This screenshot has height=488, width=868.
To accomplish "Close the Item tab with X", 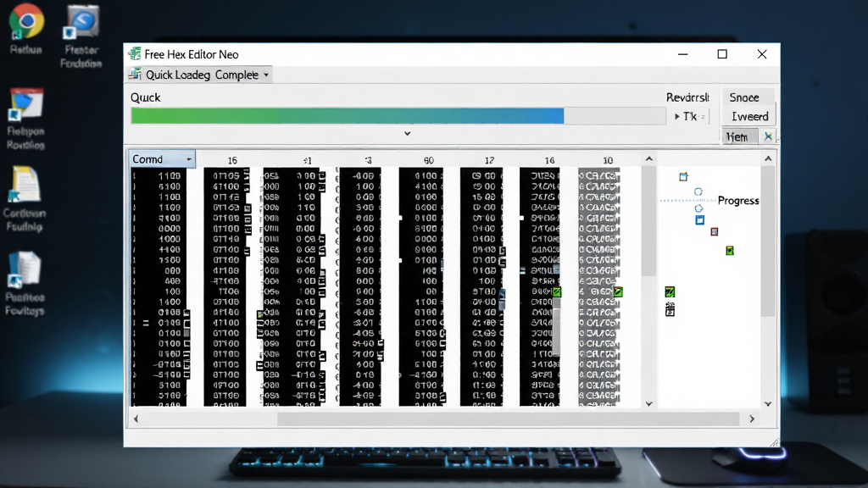I will pos(768,136).
